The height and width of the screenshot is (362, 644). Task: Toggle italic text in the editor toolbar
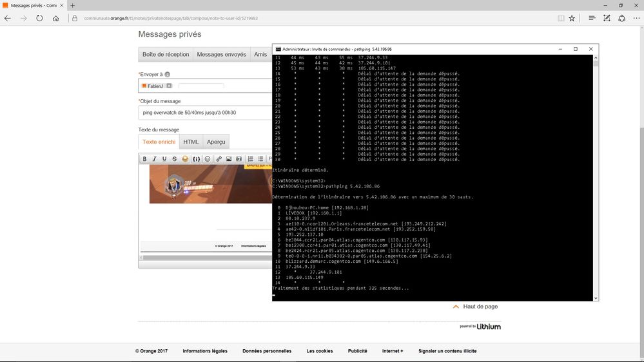pos(155,159)
